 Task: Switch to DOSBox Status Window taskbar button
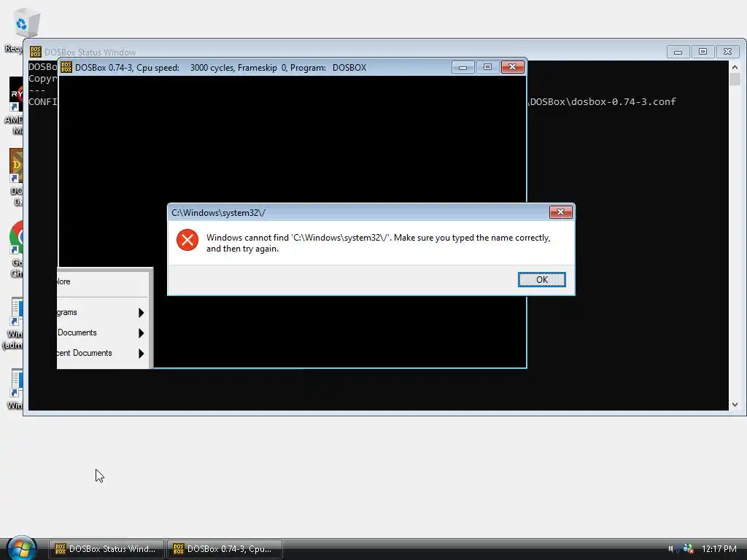pyautogui.click(x=107, y=549)
